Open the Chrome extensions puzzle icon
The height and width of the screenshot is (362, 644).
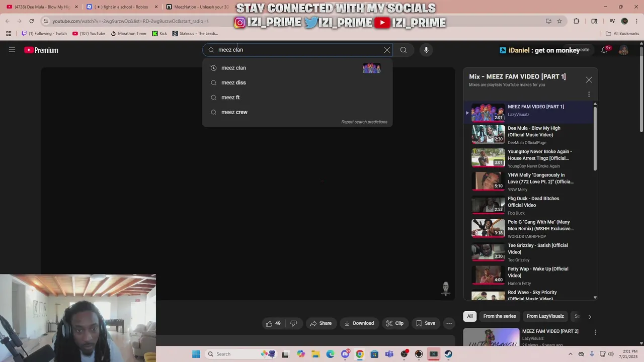click(x=577, y=21)
